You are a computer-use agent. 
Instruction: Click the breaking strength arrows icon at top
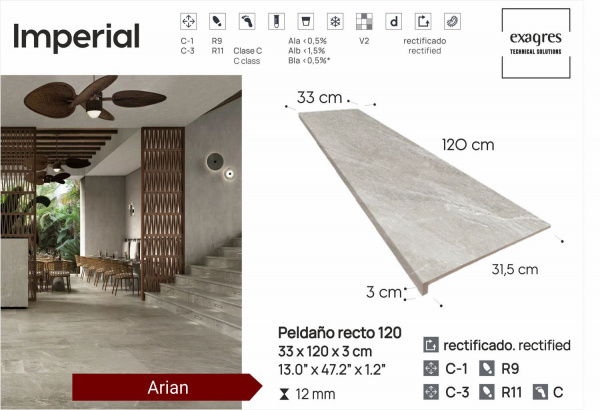click(188, 21)
